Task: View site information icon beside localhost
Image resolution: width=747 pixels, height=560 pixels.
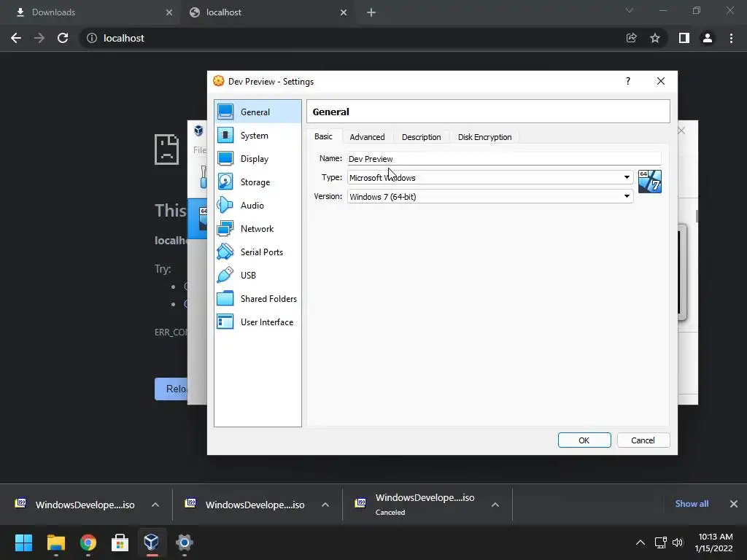Action: (x=92, y=38)
